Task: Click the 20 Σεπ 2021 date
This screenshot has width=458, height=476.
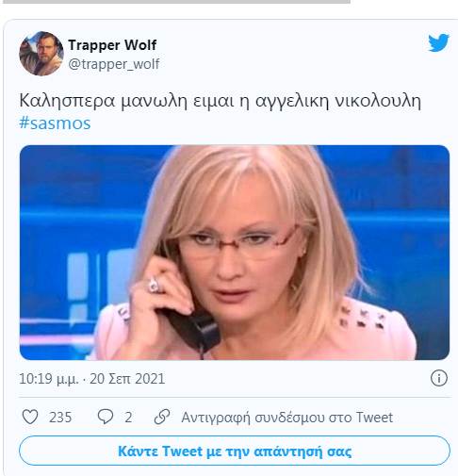Action: (x=127, y=379)
